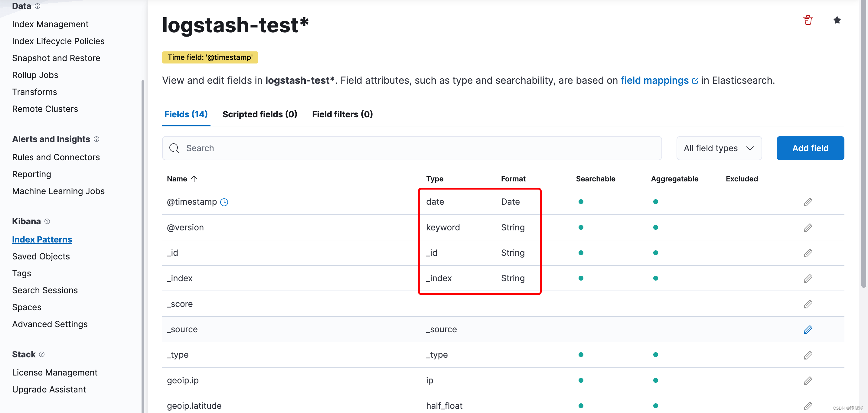868x413 pixels.
Task: Click the @timestamp field name
Action: 192,202
